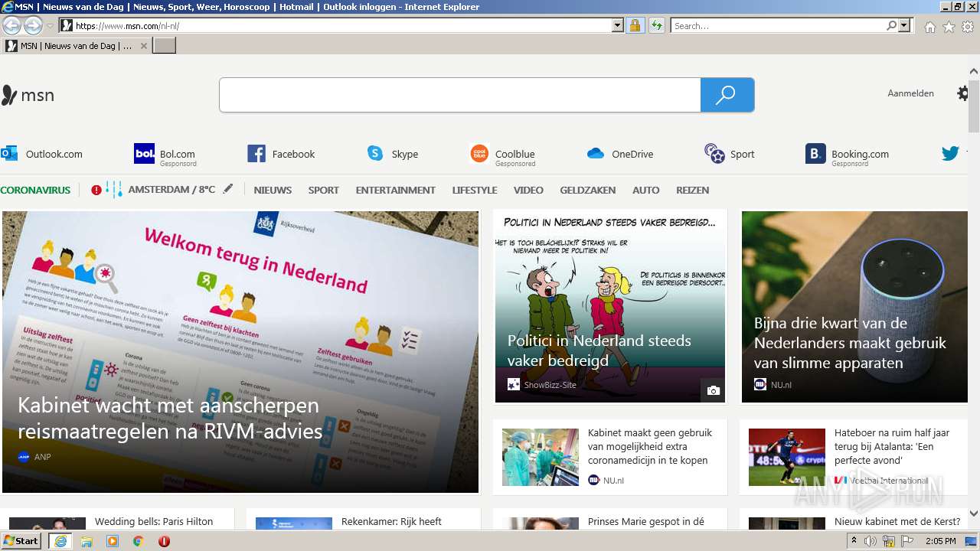The width and height of the screenshot is (980, 551).
Task: Expand the address bar URL dropdown
Action: coord(618,25)
